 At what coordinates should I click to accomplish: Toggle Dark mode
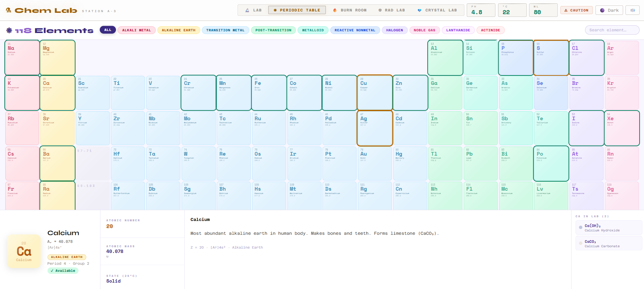pyautogui.click(x=609, y=10)
